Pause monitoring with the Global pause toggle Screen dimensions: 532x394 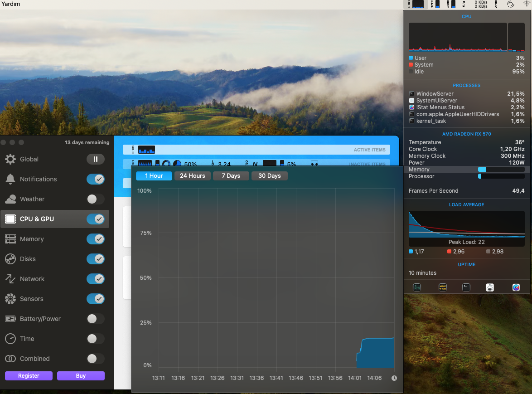coord(96,159)
